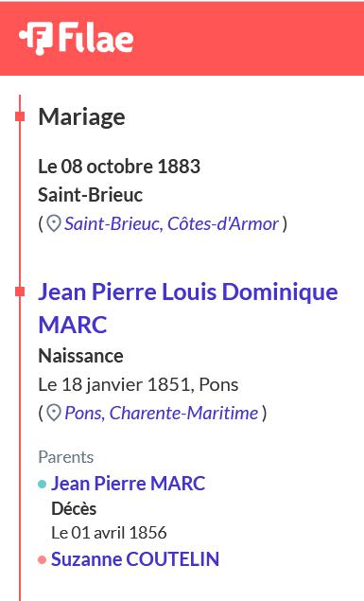The width and height of the screenshot is (364, 601).
Task: Click the teal dot beside Jean Pierre MARC
Action: coord(43,484)
